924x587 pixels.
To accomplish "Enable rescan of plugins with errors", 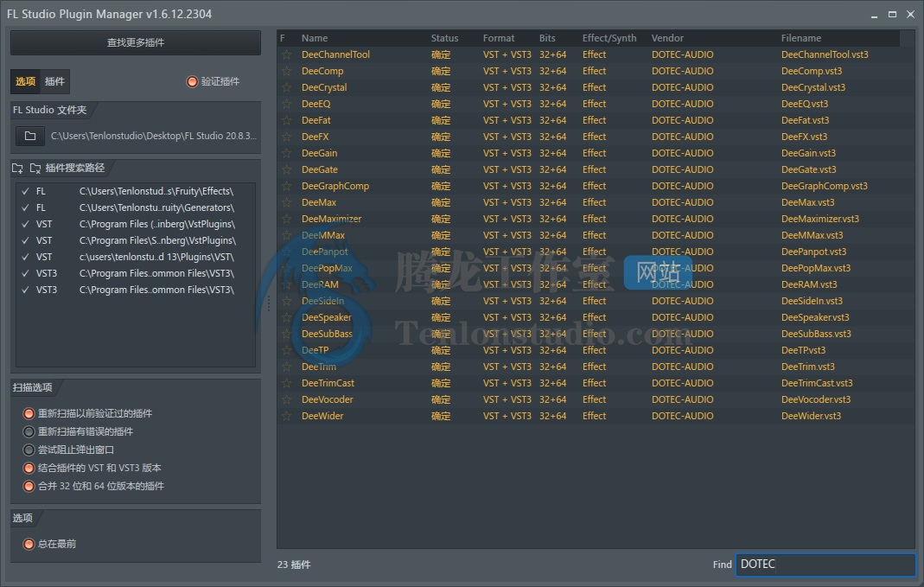I will coord(29,431).
